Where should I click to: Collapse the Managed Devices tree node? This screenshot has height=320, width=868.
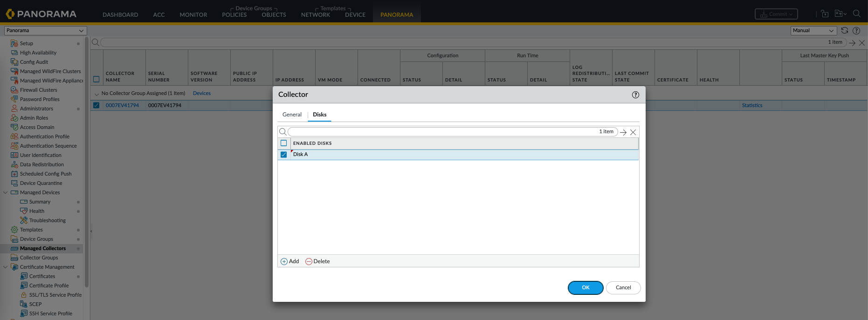point(6,192)
